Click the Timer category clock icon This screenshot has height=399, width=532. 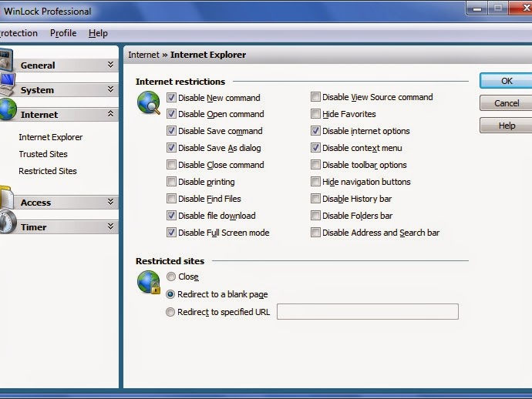(x=8, y=222)
